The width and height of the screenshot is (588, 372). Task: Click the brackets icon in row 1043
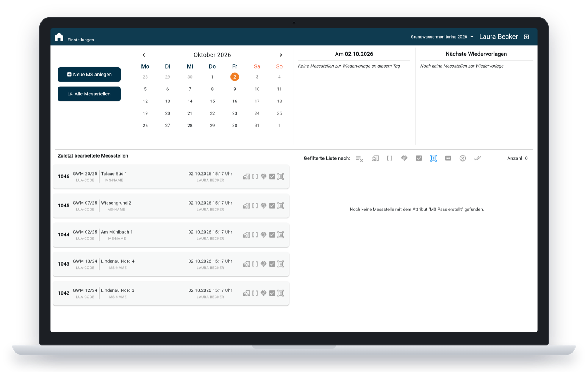point(255,264)
